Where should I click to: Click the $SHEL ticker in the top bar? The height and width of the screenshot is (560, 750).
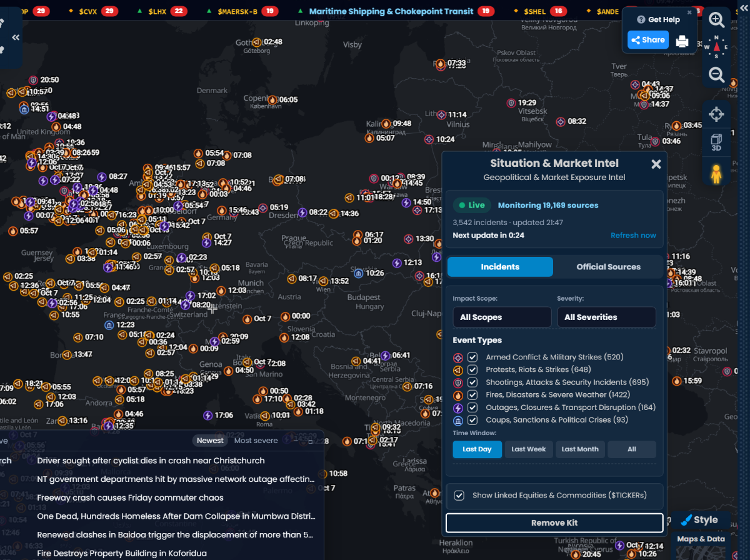point(539,11)
